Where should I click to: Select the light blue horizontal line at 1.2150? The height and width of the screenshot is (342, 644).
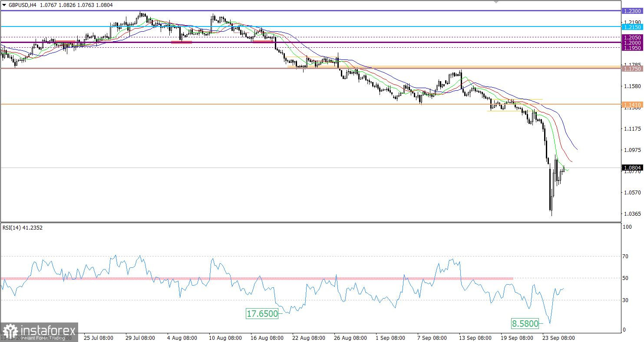tap(310, 26)
